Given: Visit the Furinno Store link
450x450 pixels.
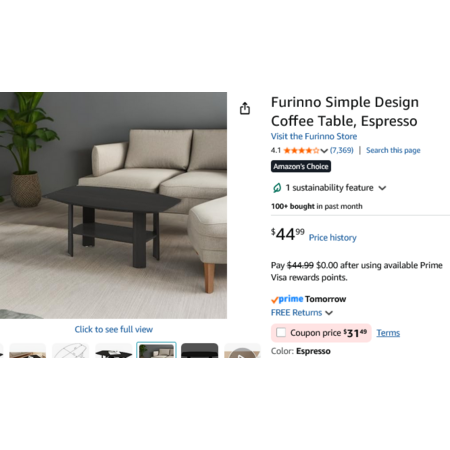Looking at the screenshot, I should [314, 136].
